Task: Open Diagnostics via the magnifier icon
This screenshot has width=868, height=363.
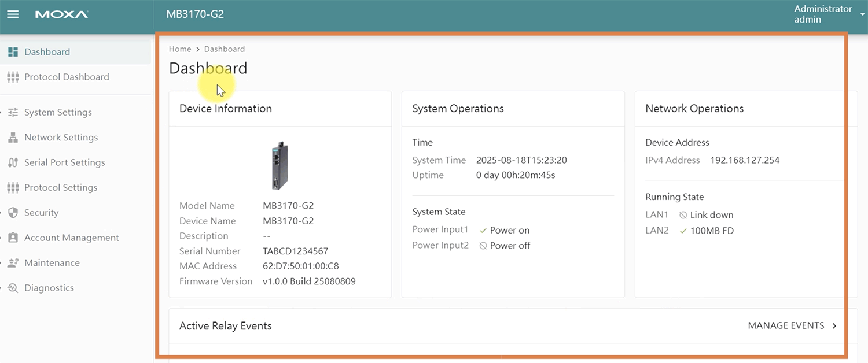Action: tap(12, 287)
